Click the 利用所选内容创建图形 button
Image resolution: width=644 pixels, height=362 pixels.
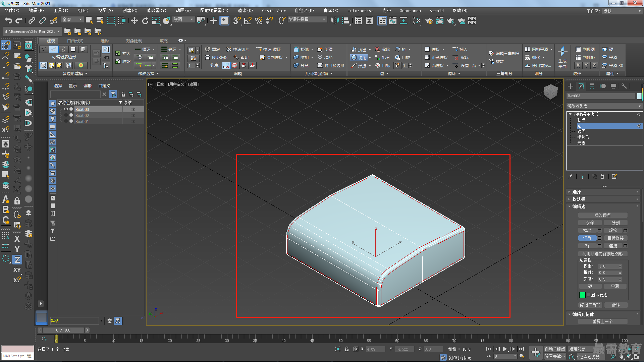[603, 254]
